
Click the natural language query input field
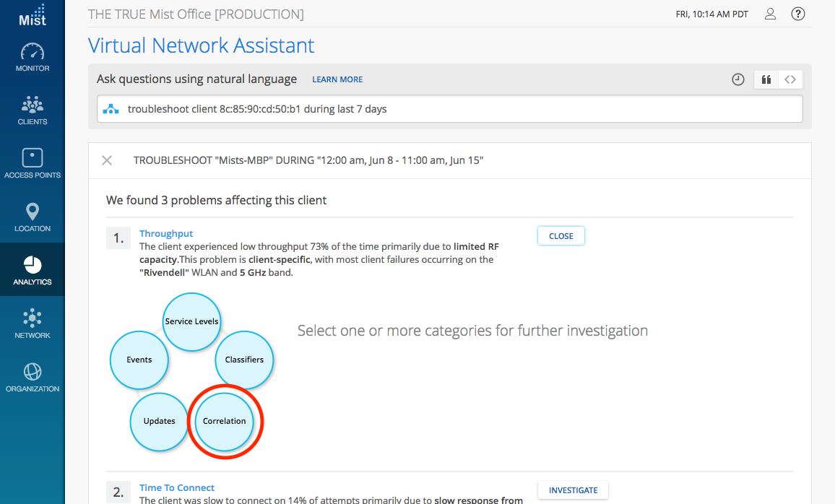click(x=449, y=109)
